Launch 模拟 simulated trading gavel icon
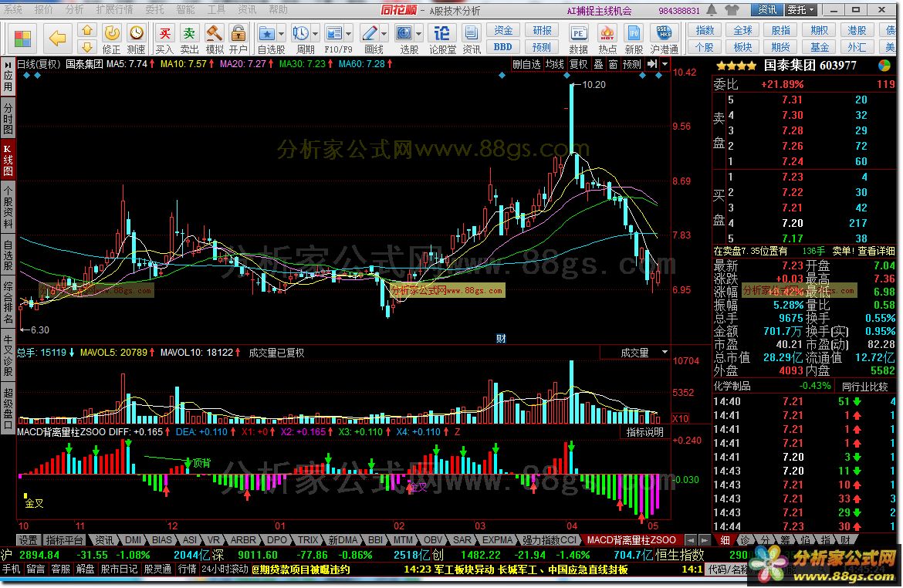The width and height of the screenshot is (903, 588). pos(215,39)
